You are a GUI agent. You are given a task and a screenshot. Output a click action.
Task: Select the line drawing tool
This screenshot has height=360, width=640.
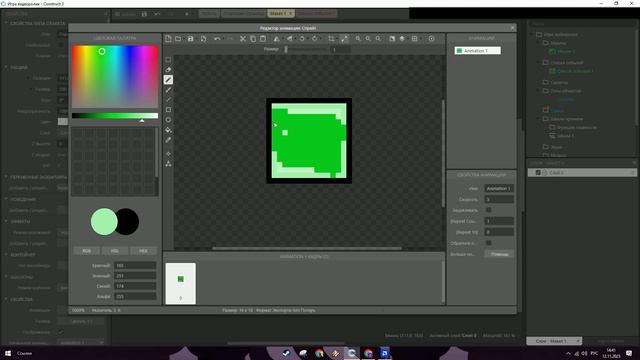[168, 100]
